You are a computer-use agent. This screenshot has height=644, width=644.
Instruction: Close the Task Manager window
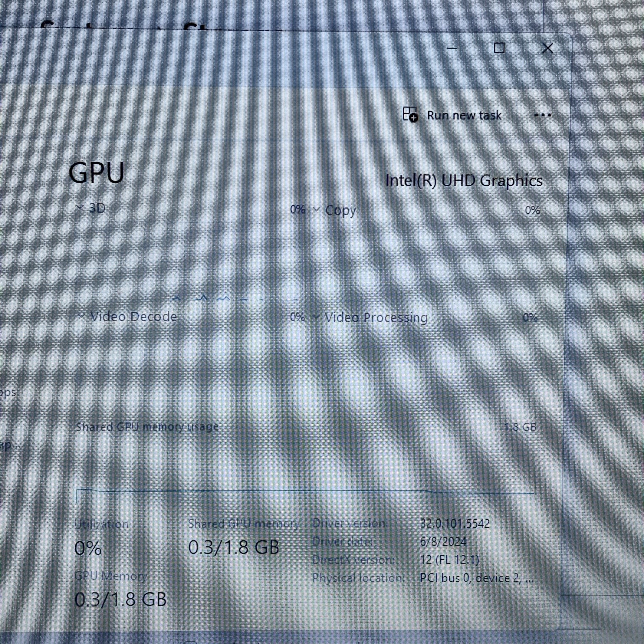pyautogui.click(x=547, y=48)
